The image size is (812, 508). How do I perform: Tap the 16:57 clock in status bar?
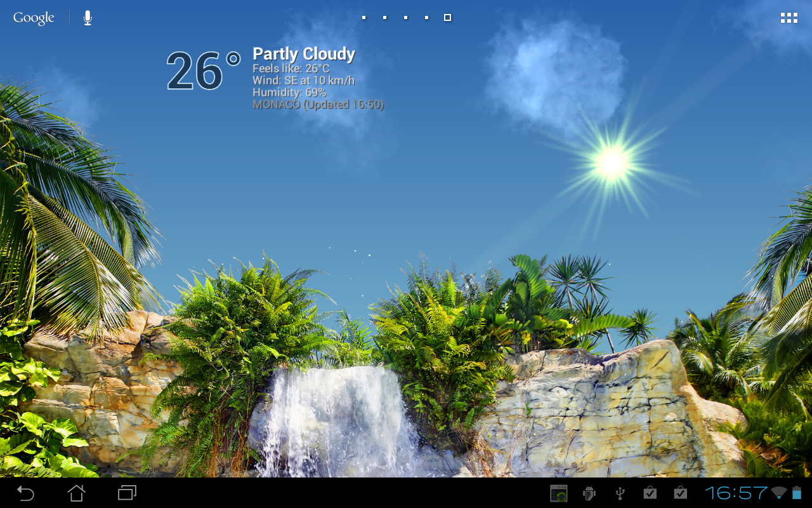click(x=736, y=493)
